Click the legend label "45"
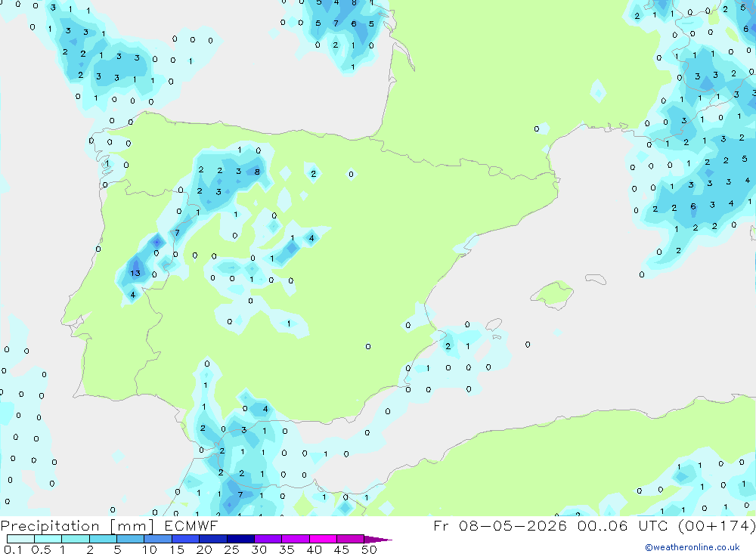Screen dimensions: 756x554 (342, 549)
